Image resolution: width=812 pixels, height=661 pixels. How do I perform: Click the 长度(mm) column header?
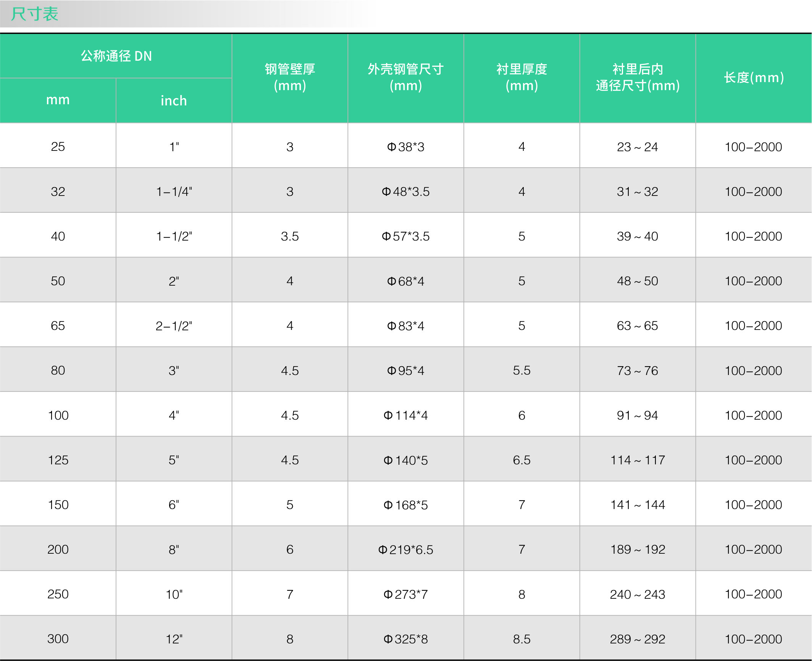(x=754, y=78)
